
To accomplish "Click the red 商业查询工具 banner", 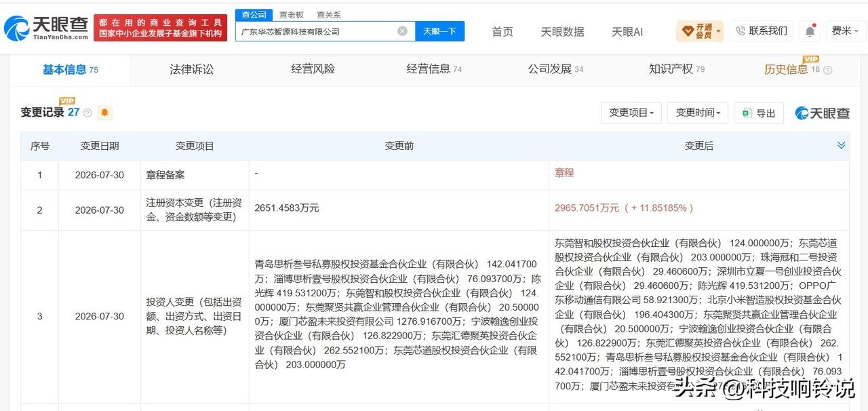I will click(160, 28).
